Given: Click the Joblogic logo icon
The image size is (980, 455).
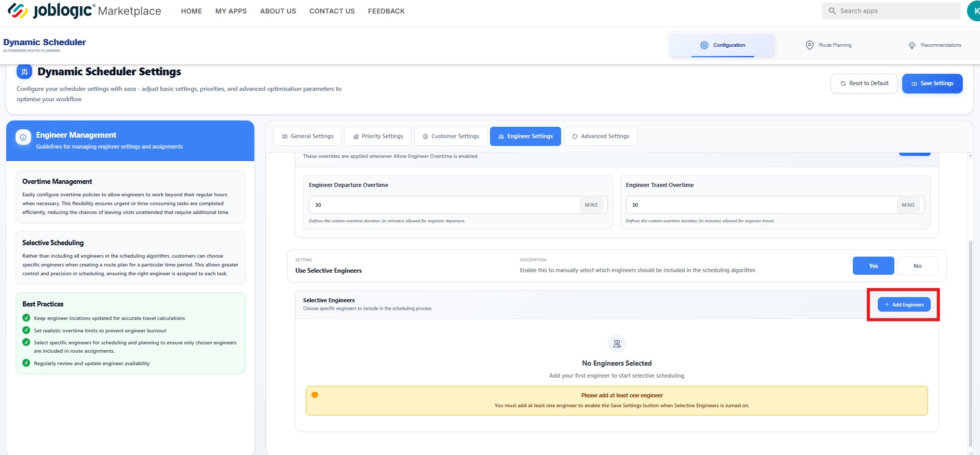Looking at the screenshot, I should (18, 10).
